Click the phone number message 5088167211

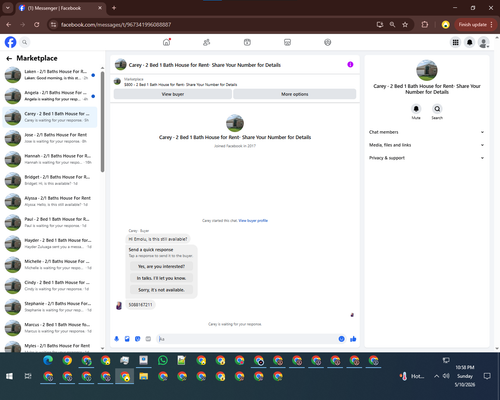(x=140, y=305)
